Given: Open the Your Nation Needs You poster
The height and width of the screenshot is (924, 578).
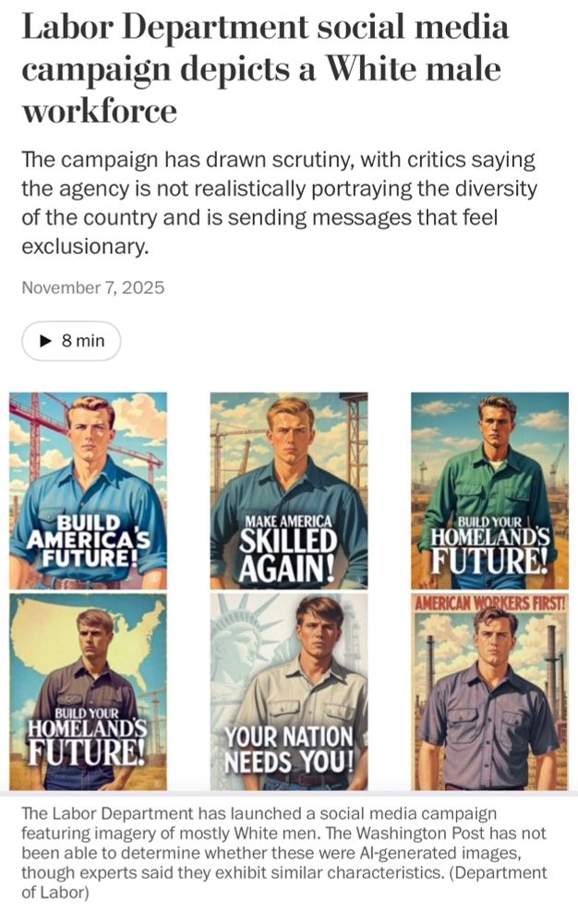Looking at the screenshot, I should [289, 692].
